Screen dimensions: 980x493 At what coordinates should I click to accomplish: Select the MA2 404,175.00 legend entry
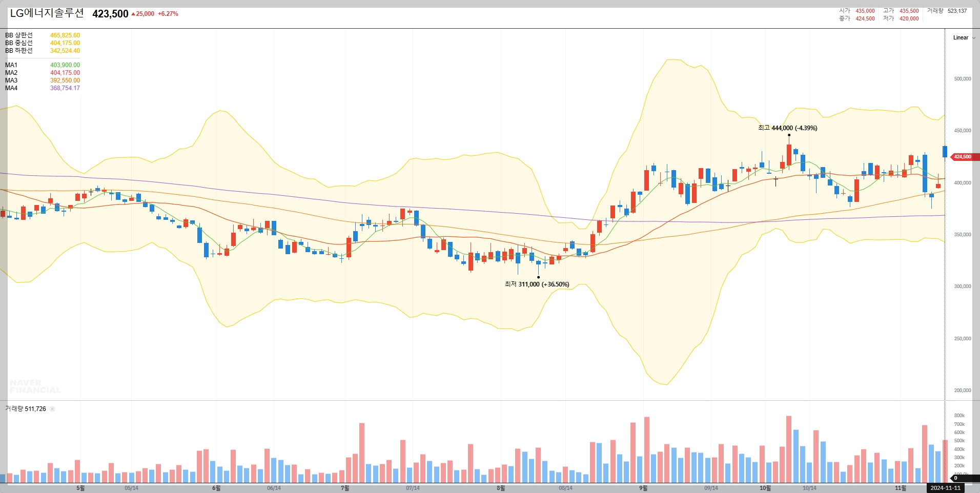click(43, 73)
